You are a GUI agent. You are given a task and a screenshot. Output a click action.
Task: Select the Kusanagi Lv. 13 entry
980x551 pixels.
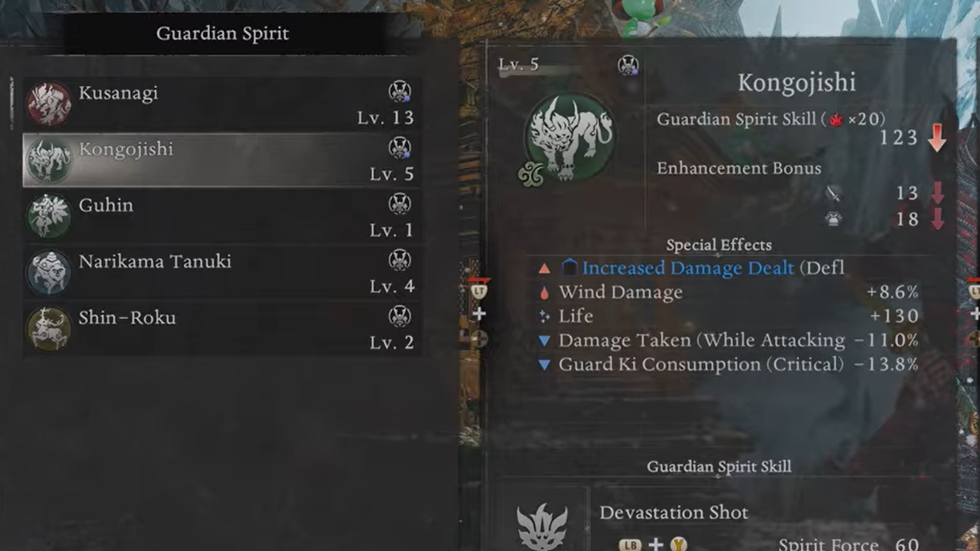pos(220,104)
